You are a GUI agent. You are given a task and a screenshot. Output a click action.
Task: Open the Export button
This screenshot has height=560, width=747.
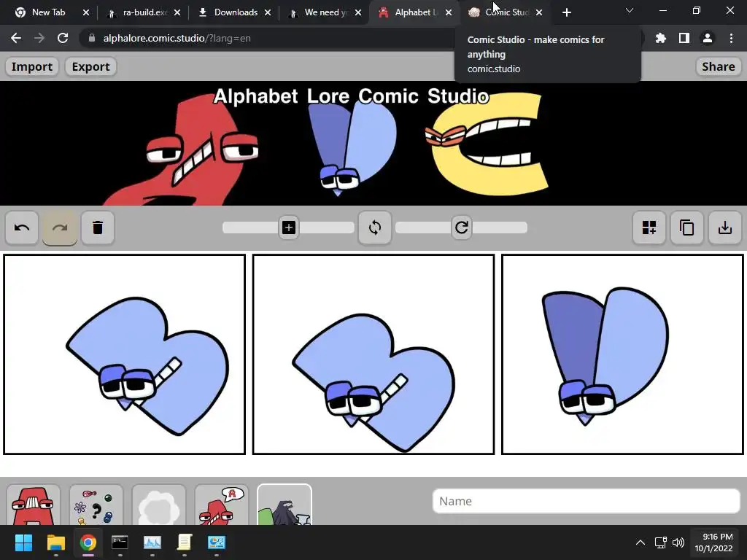point(90,66)
